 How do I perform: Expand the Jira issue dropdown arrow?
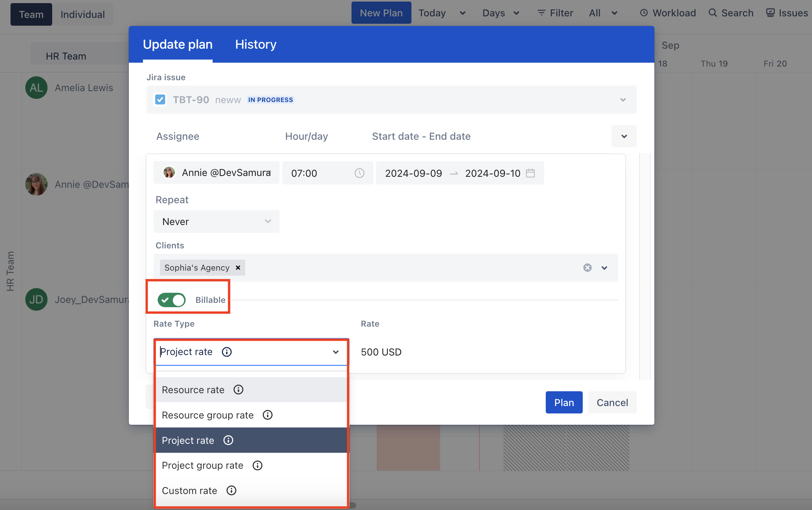click(623, 100)
